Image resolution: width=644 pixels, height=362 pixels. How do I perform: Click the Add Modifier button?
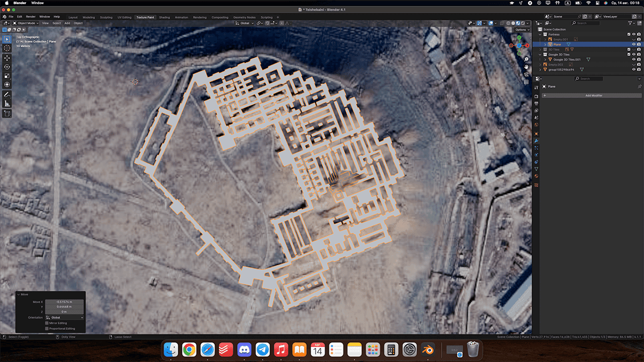pyautogui.click(x=592, y=95)
